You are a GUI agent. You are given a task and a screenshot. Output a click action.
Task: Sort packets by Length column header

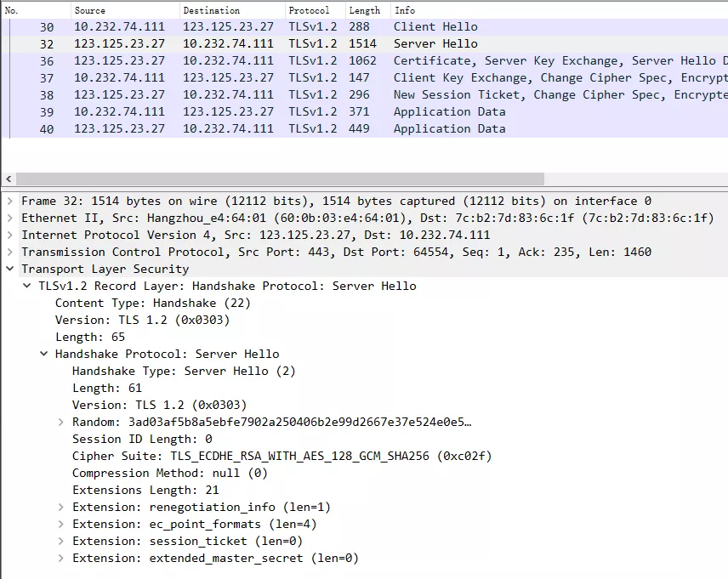point(368,10)
